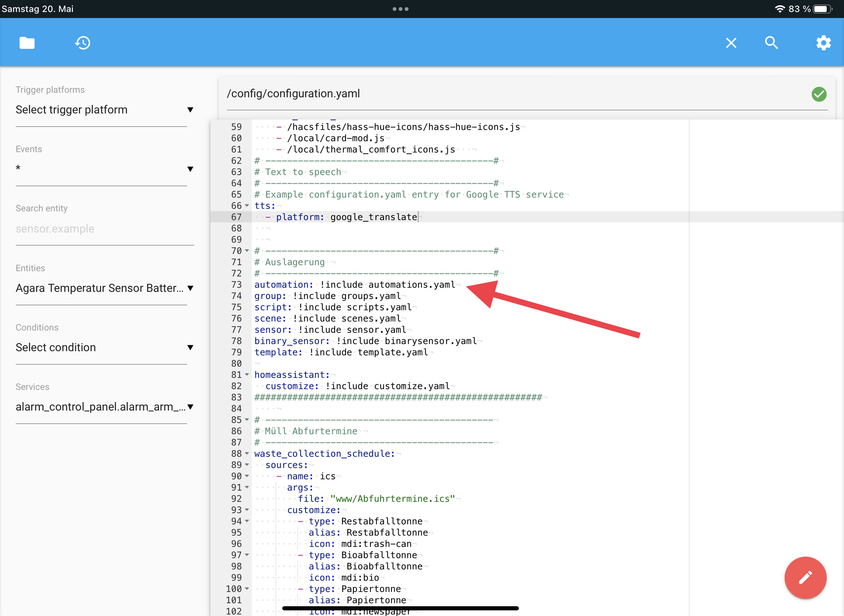Image resolution: width=844 pixels, height=616 pixels.
Task: Click the X close file icon
Action: (x=731, y=43)
